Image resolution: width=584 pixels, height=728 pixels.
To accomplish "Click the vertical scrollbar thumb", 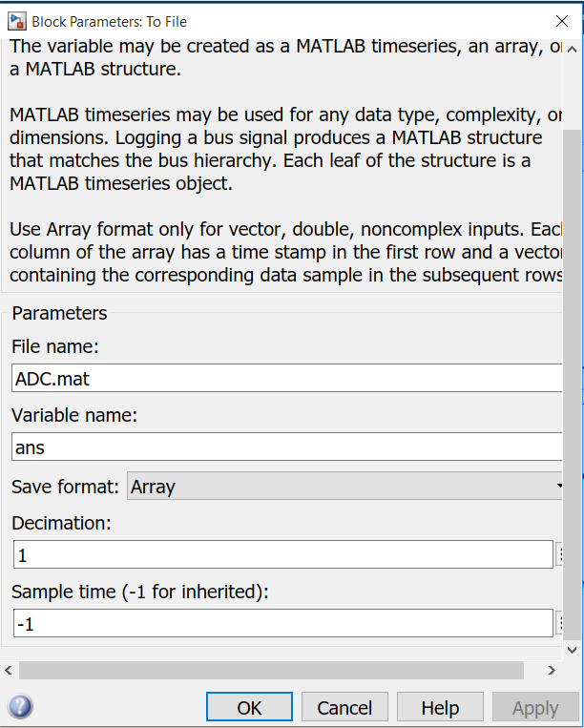I will click(572, 382).
